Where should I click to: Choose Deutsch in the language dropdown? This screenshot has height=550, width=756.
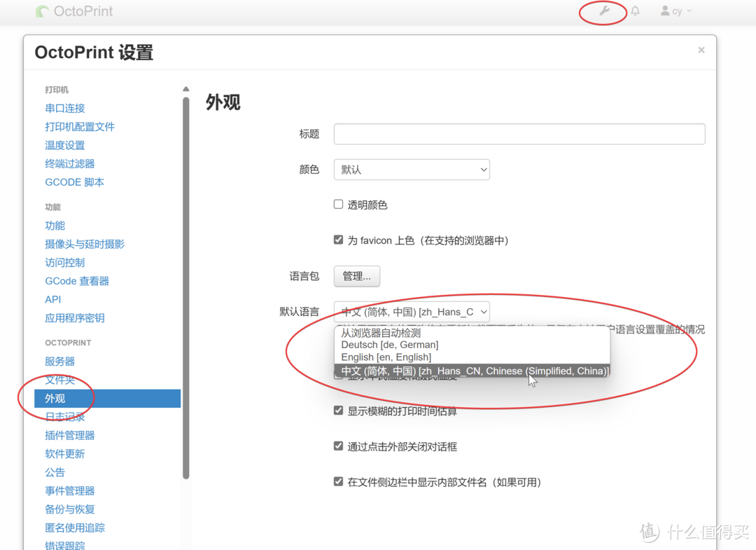coord(389,345)
